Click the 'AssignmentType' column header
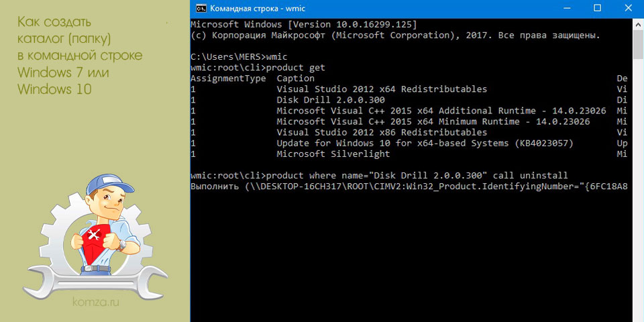This screenshot has height=322, width=644. pyautogui.click(x=228, y=78)
